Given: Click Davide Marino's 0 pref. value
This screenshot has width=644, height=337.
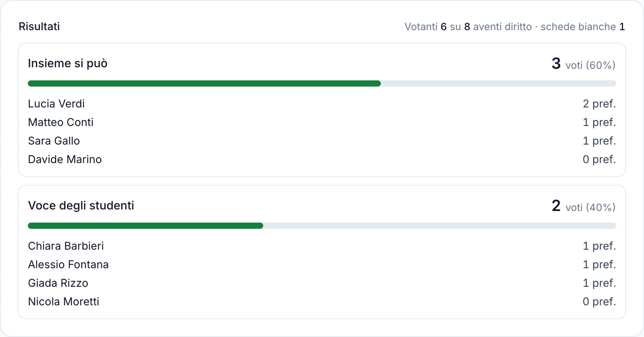Looking at the screenshot, I should click(x=599, y=159).
